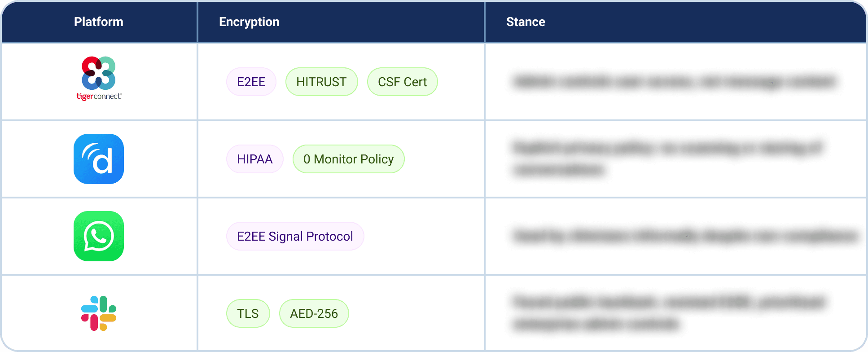868x352 pixels.
Task: Click the Platform column header
Action: point(99,22)
